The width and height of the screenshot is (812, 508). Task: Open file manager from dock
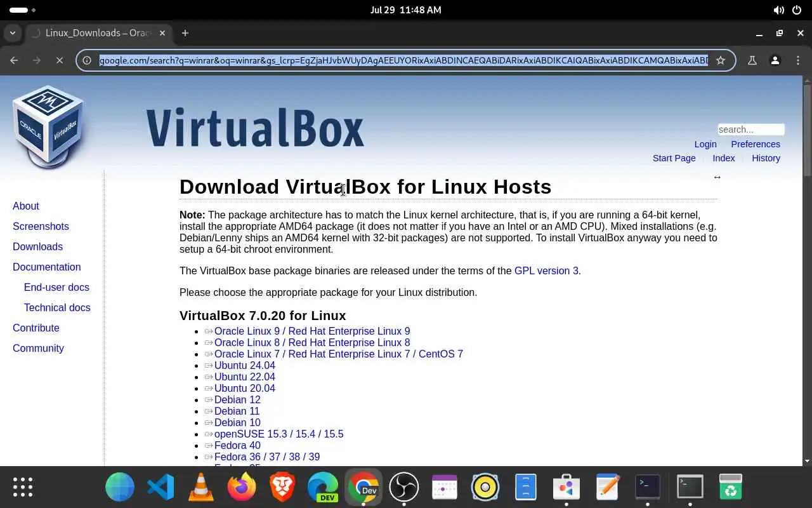click(x=526, y=487)
